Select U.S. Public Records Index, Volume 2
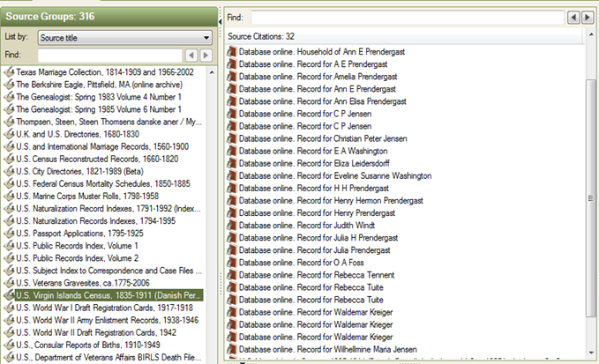Screen dimensions: 599x364 pyautogui.click(x=77, y=258)
